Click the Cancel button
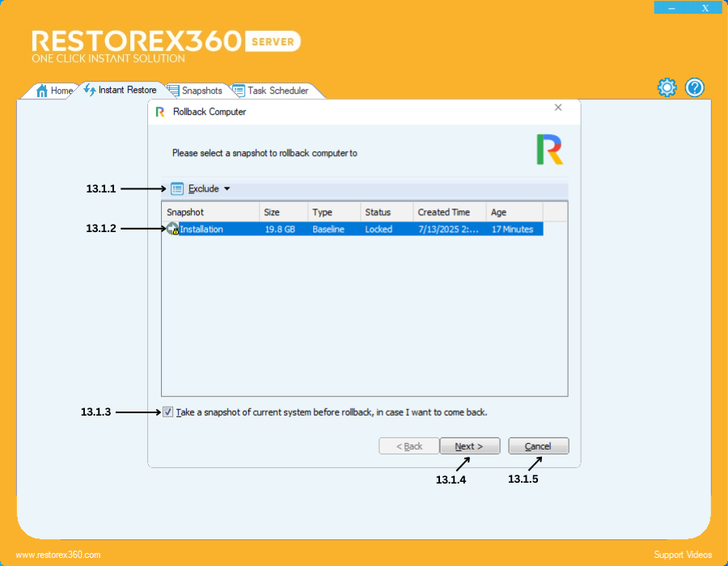 point(538,446)
